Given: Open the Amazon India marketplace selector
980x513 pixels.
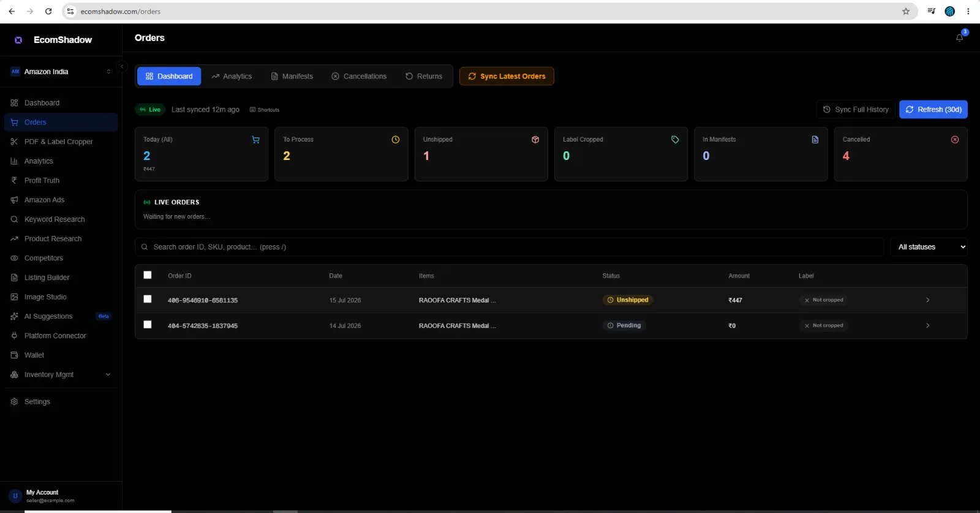Looking at the screenshot, I should coord(60,72).
